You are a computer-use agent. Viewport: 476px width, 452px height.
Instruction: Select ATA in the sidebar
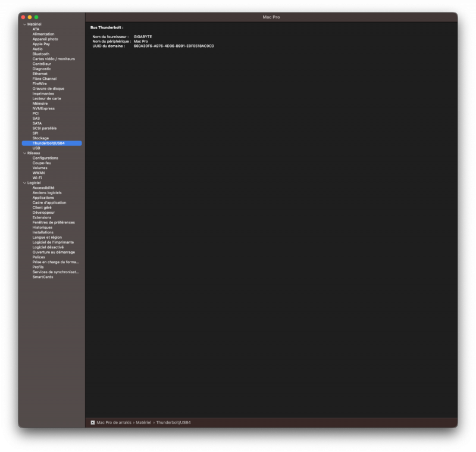(36, 29)
